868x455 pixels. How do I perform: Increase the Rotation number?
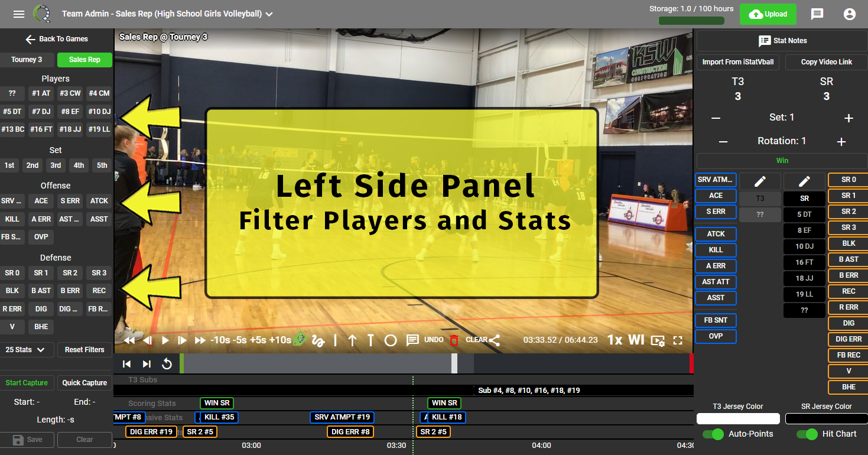pos(841,142)
